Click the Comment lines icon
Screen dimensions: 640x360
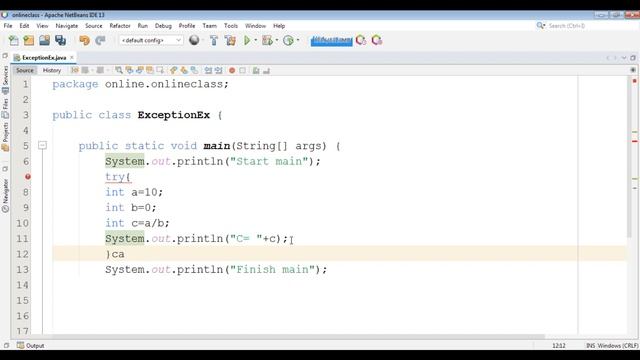(x=256, y=71)
